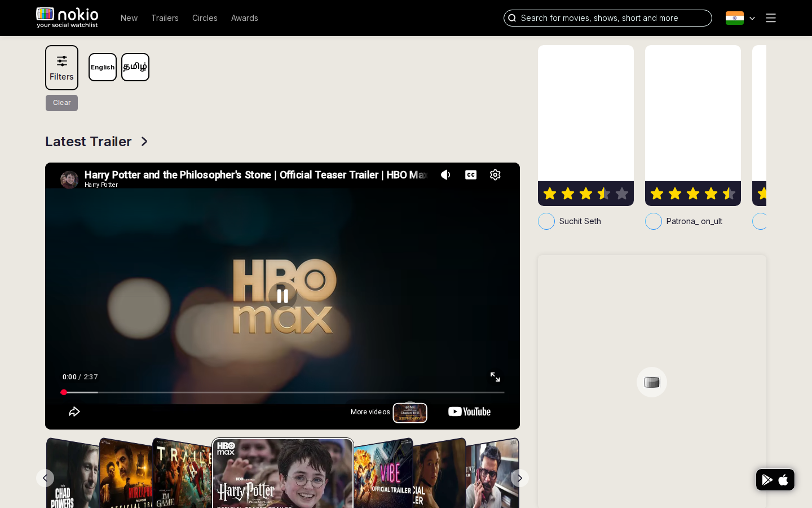Select the Harry Potter trailer thumbnail
The width and height of the screenshot is (812, 508).
tap(283, 474)
